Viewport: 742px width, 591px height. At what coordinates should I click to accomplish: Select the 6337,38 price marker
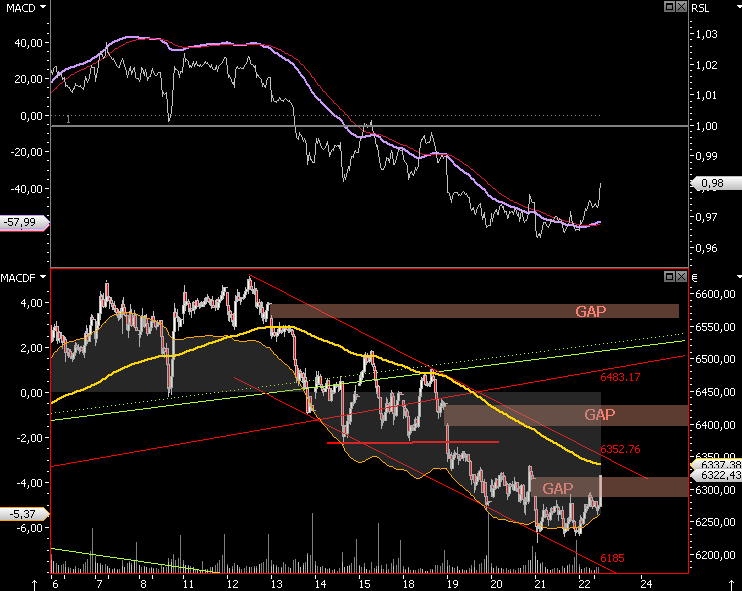(x=717, y=464)
